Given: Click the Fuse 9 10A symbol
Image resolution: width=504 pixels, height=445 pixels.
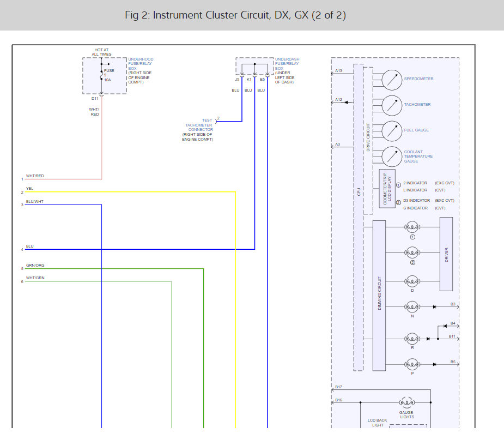Looking at the screenshot, I should 101,75.
